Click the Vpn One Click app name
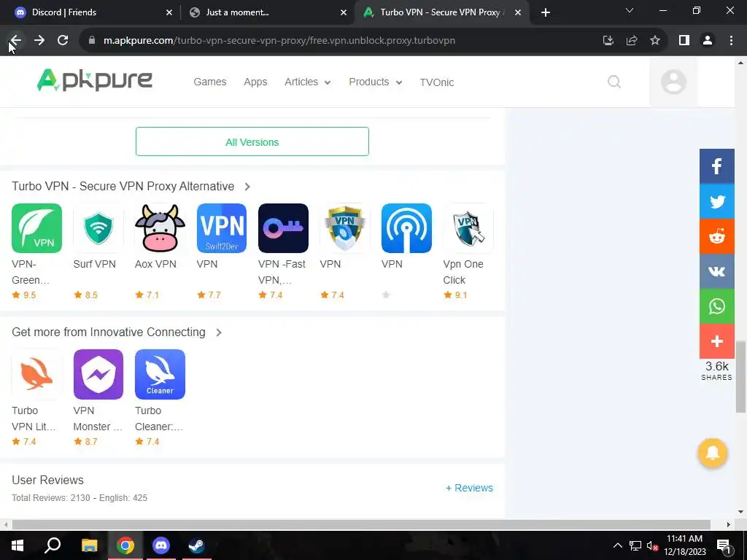This screenshot has height=560, width=747. (463, 272)
